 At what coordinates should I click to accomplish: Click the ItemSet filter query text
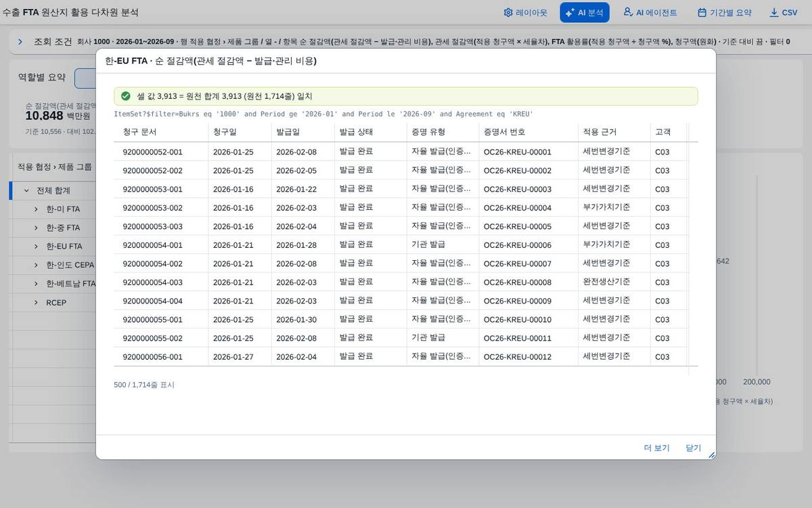323,114
